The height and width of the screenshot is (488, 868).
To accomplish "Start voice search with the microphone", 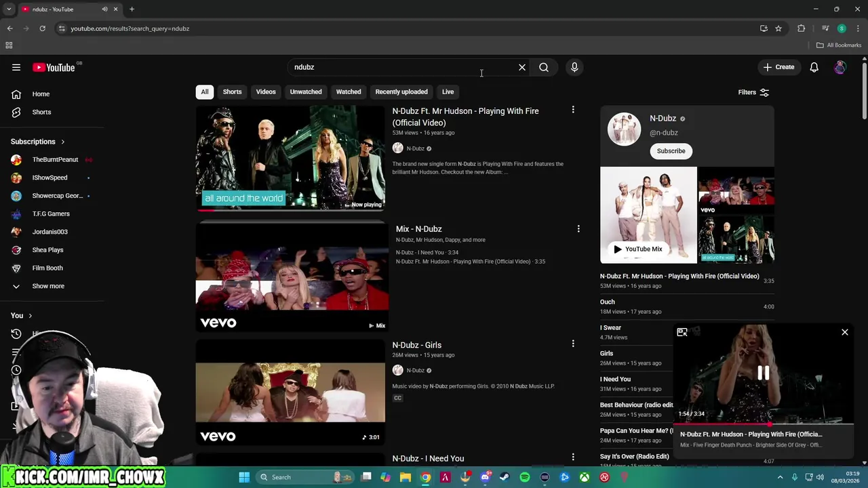I will point(574,67).
